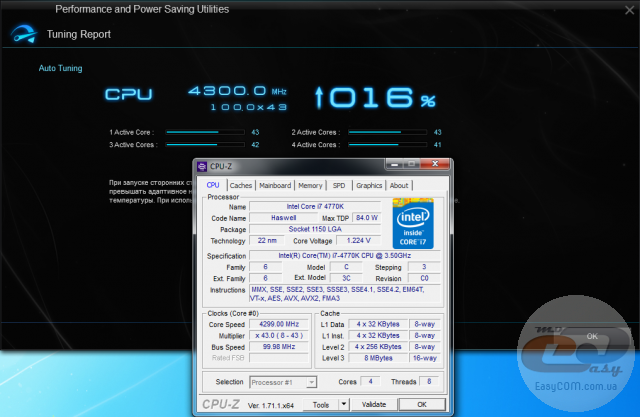Viewport: 640px width, 417px height.
Task: Click the Code Name value Haswell
Action: click(283, 218)
